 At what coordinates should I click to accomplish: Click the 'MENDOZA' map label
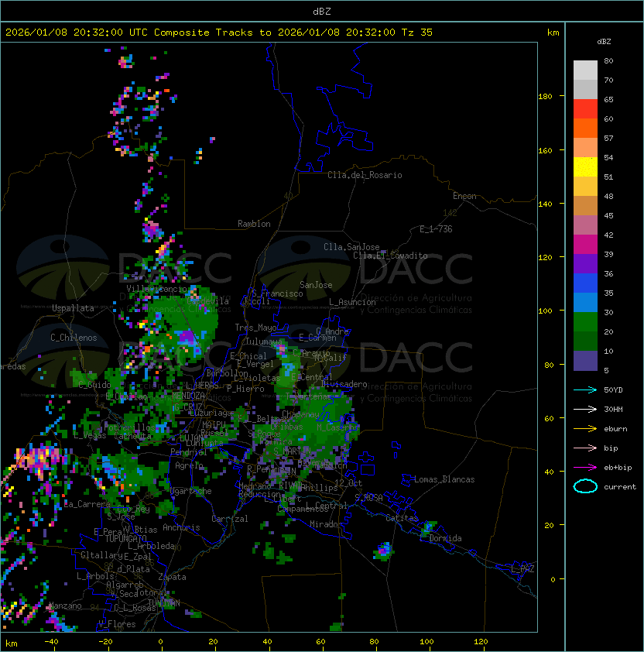(x=188, y=395)
